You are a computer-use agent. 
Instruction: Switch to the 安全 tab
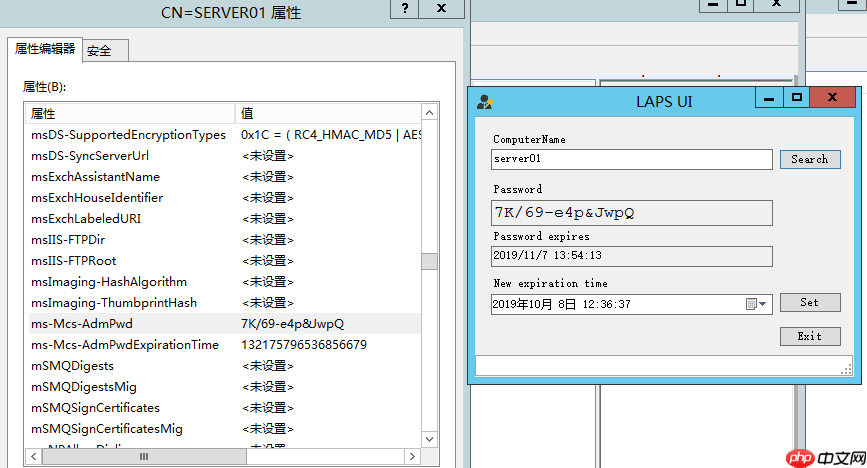point(105,51)
